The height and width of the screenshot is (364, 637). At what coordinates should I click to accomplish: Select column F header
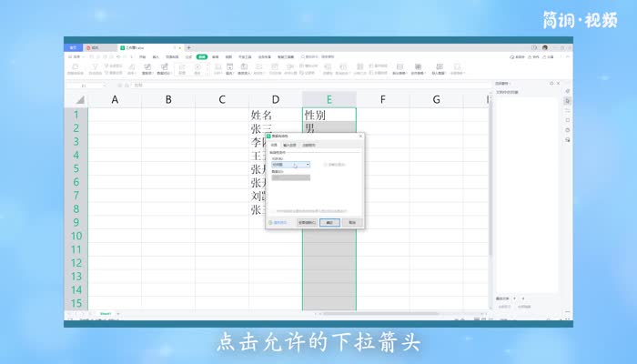coord(382,99)
